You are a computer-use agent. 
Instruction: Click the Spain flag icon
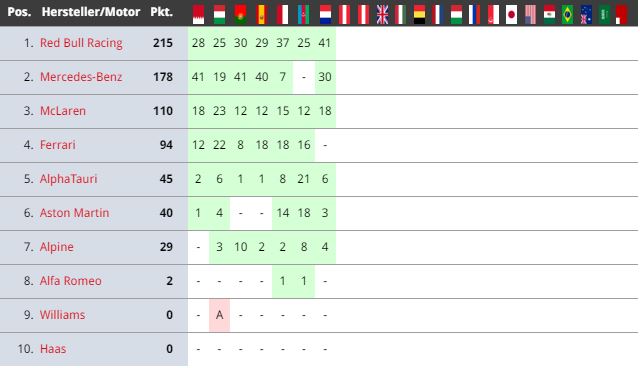point(262,15)
